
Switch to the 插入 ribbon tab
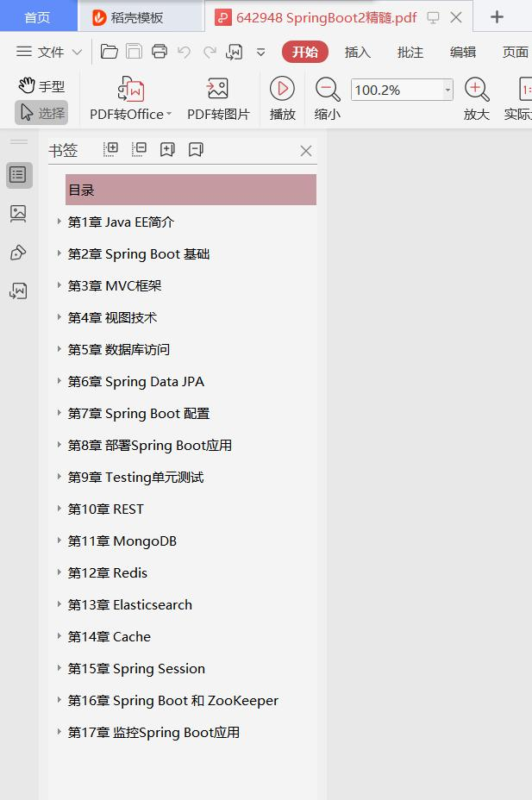358,52
